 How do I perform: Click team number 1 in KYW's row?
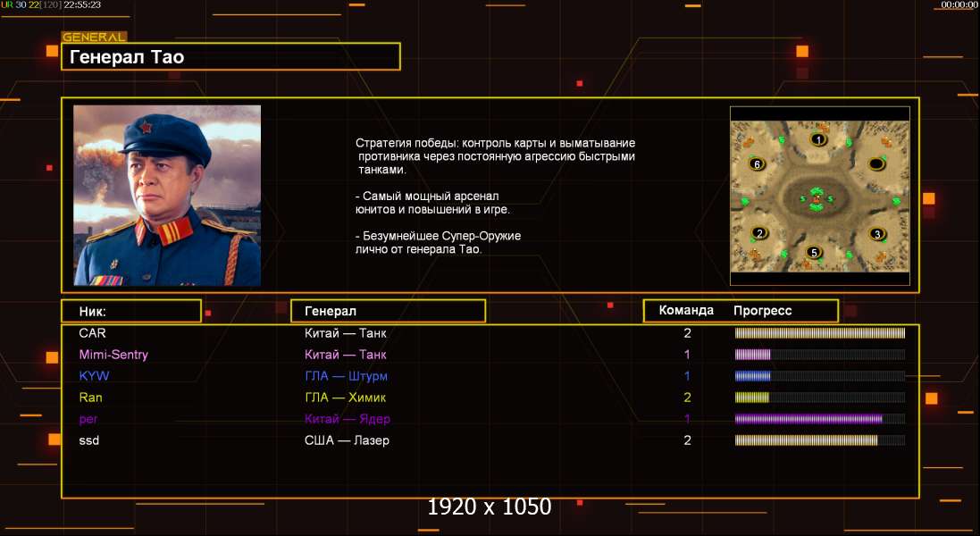coord(688,376)
